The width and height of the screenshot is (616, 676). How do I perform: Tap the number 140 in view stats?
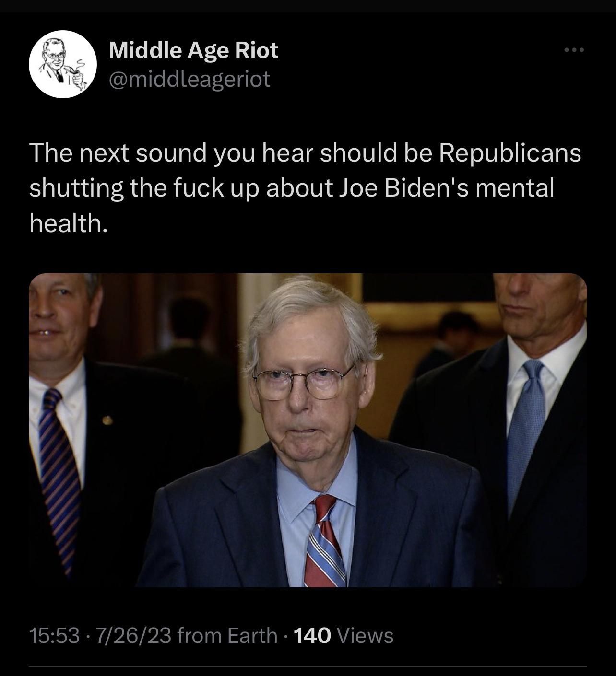(311, 636)
